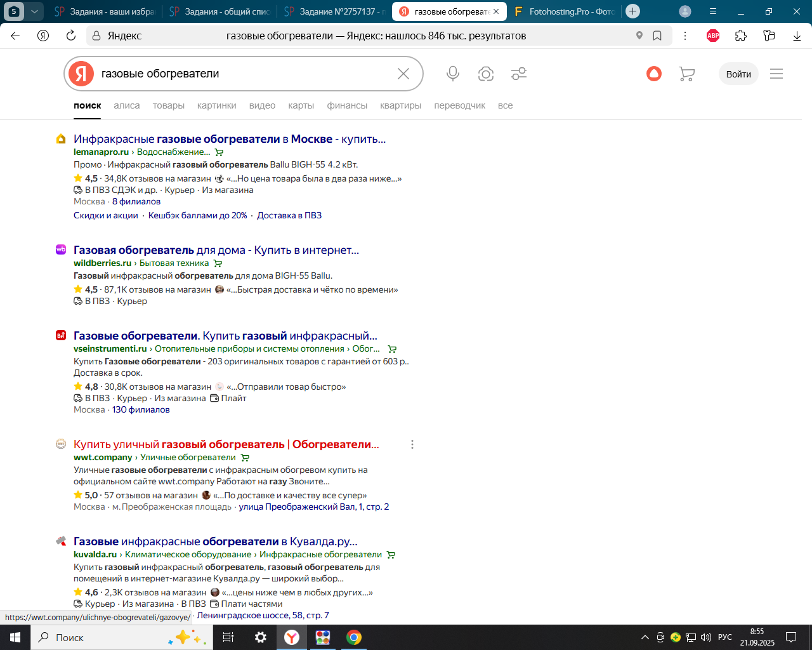812x650 pixels.
Task: Open image search camera icon
Action: 486,74
